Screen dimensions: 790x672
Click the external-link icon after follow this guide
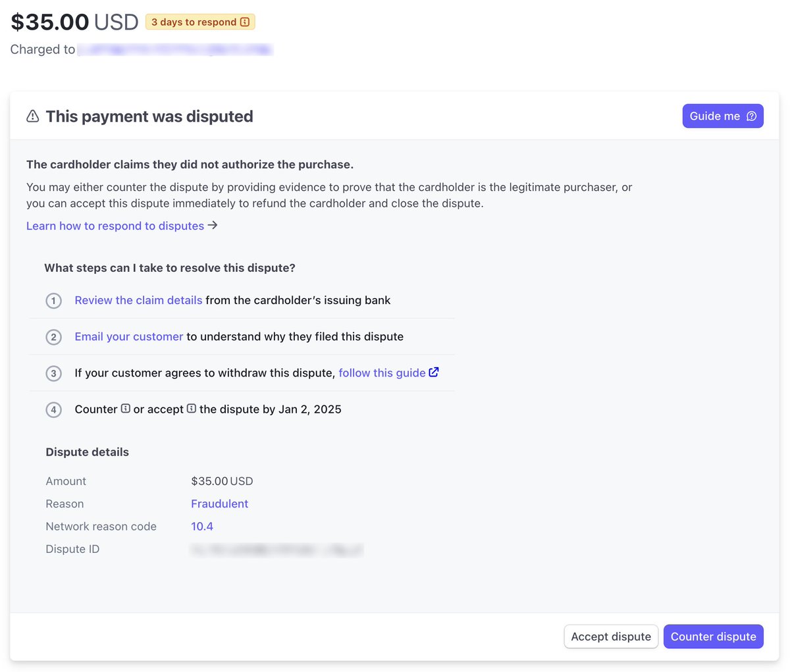pos(434,372)
